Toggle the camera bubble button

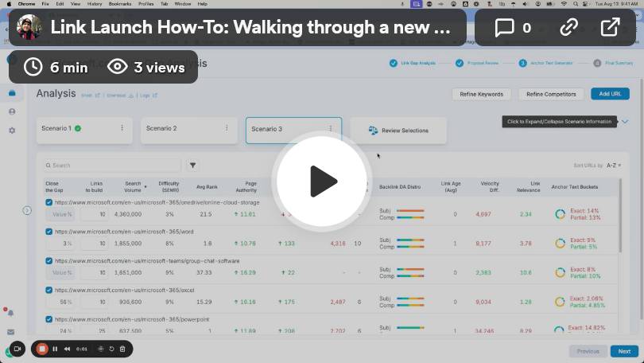17,349
